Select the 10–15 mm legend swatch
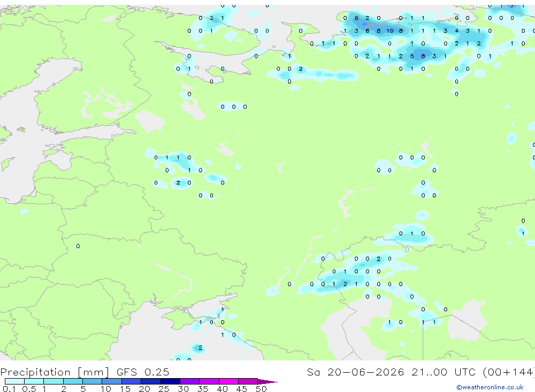The height and width of the screenshot is (392, 535). click(112, 381)
